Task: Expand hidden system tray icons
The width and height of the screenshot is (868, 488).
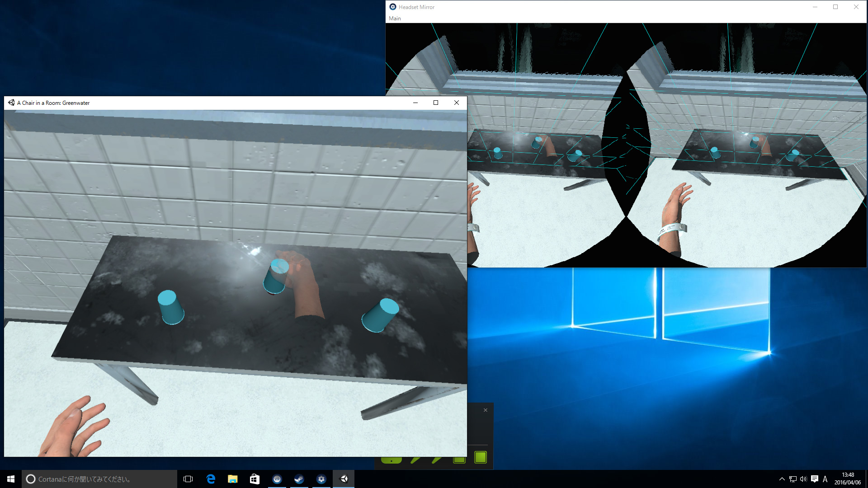Action: click(782, 479)
